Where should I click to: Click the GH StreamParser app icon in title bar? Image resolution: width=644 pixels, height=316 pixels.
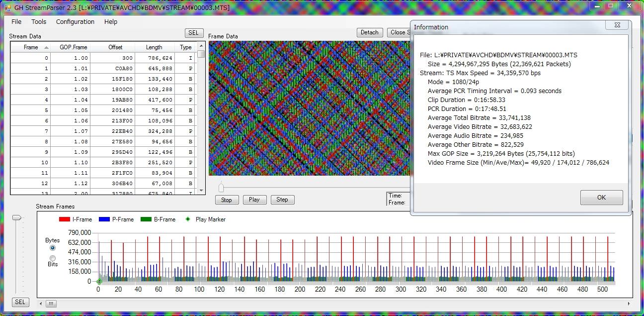click(7, 7)
